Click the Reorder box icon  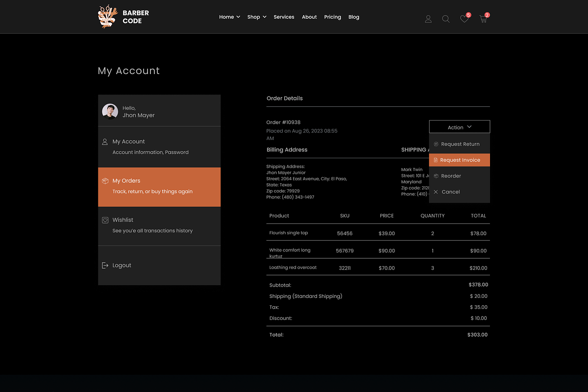(436, 176)
